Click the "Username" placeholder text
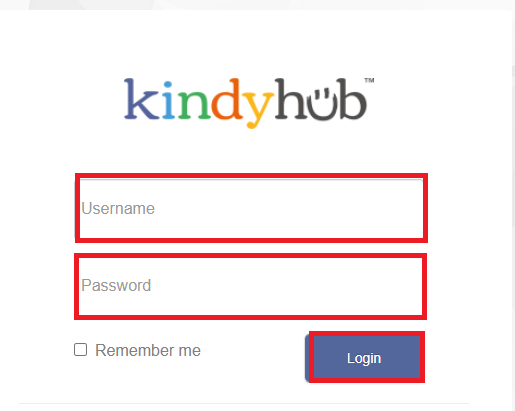The height and width of the screenshot is (411, 515). (x=118, y=208)
